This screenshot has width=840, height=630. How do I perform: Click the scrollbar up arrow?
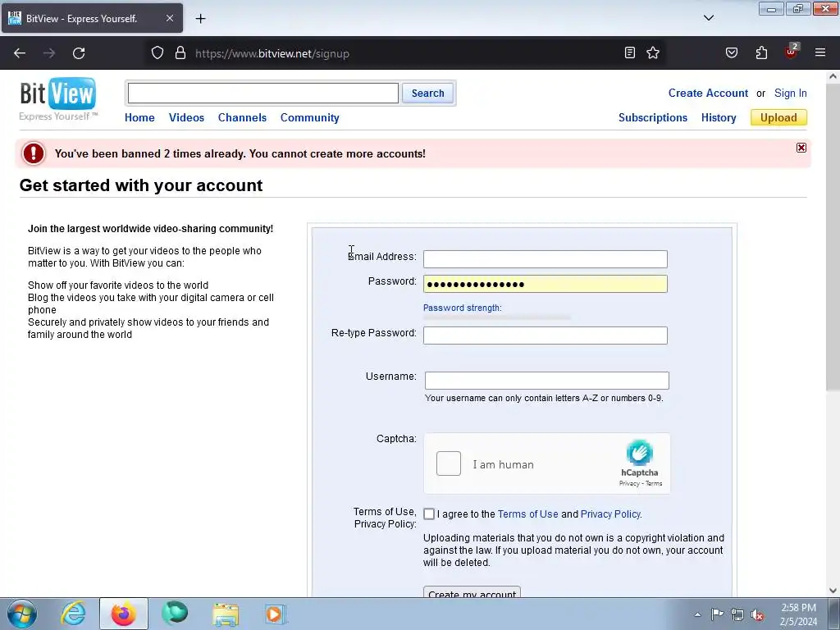pos(833,76)
